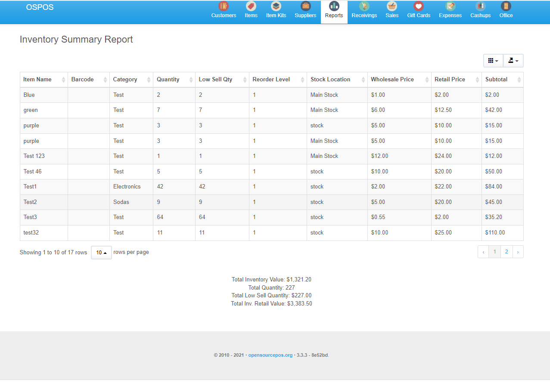The width and height of the screenshot is (550, 392).
Task: Open the rows per page selector showing 10
Action: pyautogui.click(x=101, y=253)
